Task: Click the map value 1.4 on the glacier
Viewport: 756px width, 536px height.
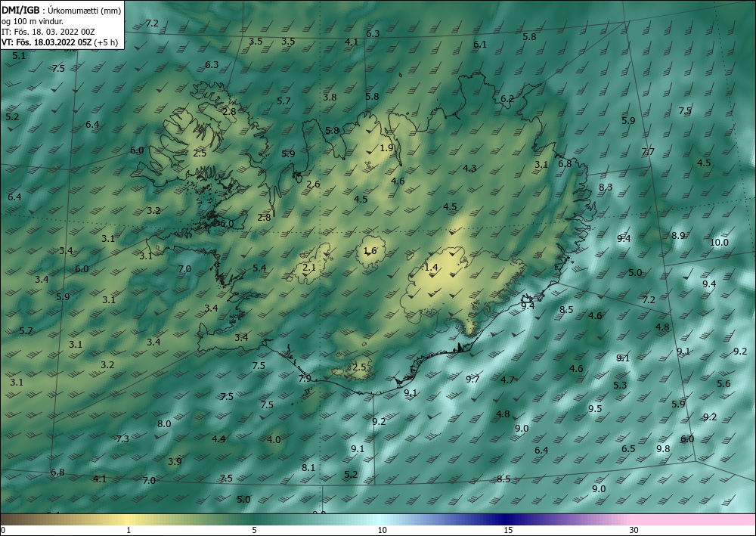Action: point(431,267)
